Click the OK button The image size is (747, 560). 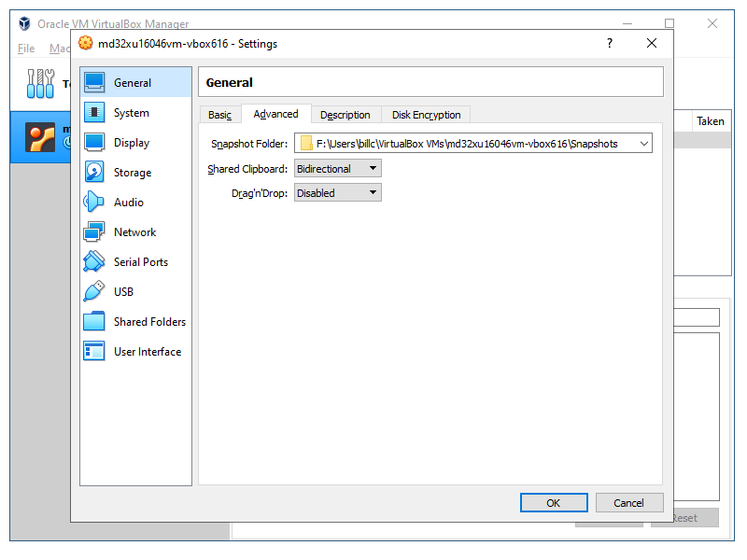click(x=554, y=503)
